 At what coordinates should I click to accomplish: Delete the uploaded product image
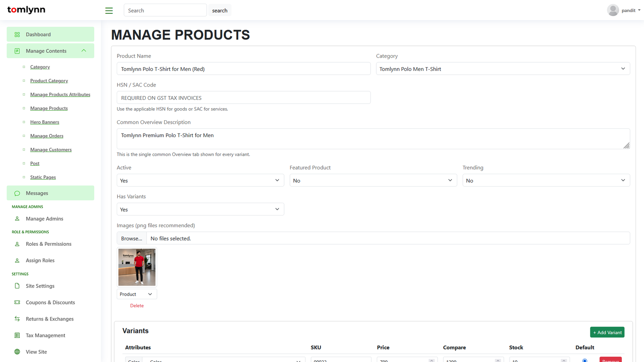coord(137,306)
